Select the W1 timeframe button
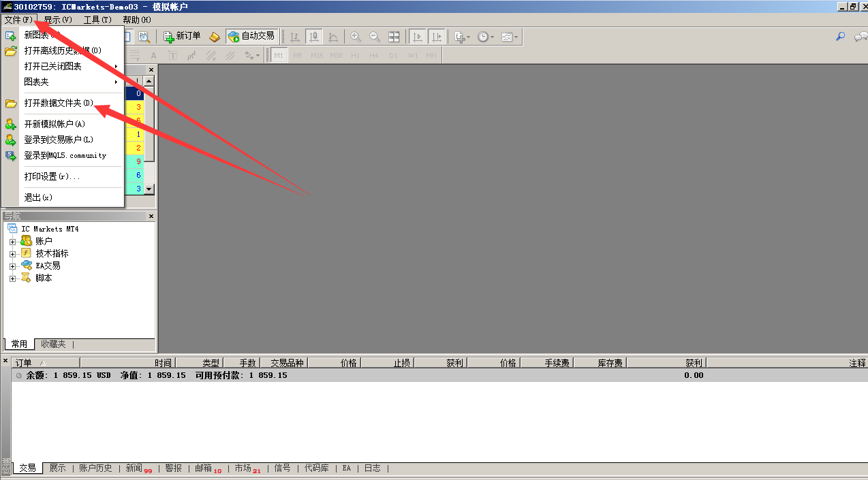Screen dimensions: 868x480 [412, 55]
